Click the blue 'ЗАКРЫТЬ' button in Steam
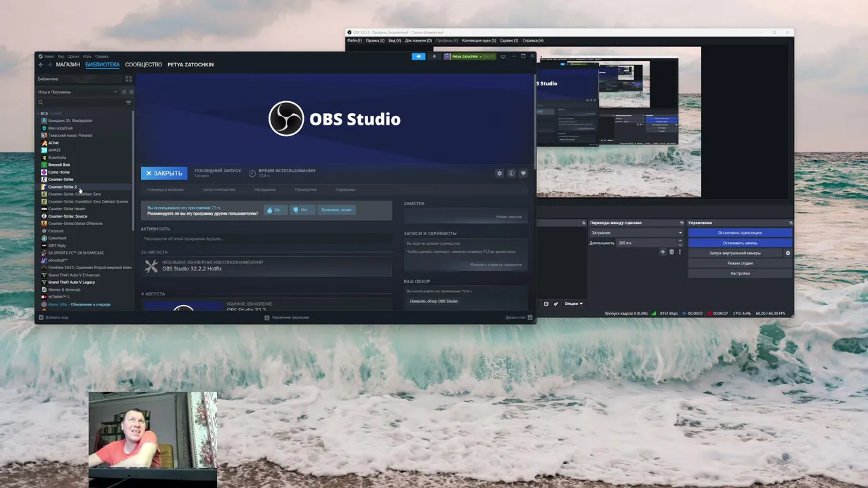Image resolution: width=868 pixels, height=488 pixels. click(164, 174)
